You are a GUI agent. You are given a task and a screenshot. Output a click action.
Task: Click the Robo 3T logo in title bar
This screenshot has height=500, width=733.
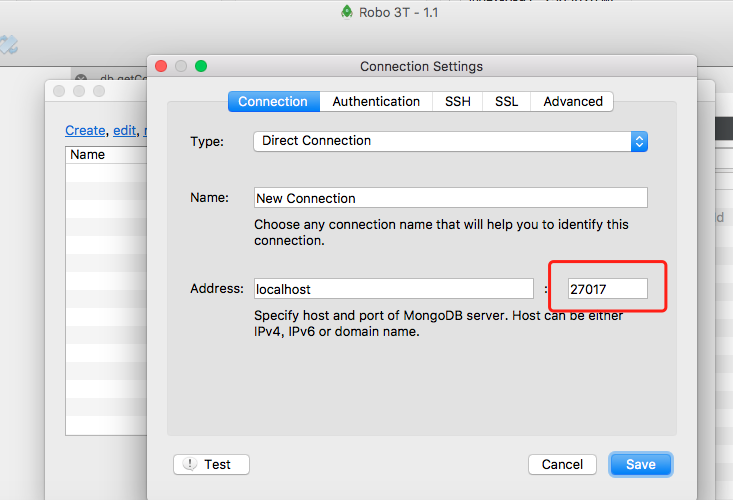tap(347, 12)
